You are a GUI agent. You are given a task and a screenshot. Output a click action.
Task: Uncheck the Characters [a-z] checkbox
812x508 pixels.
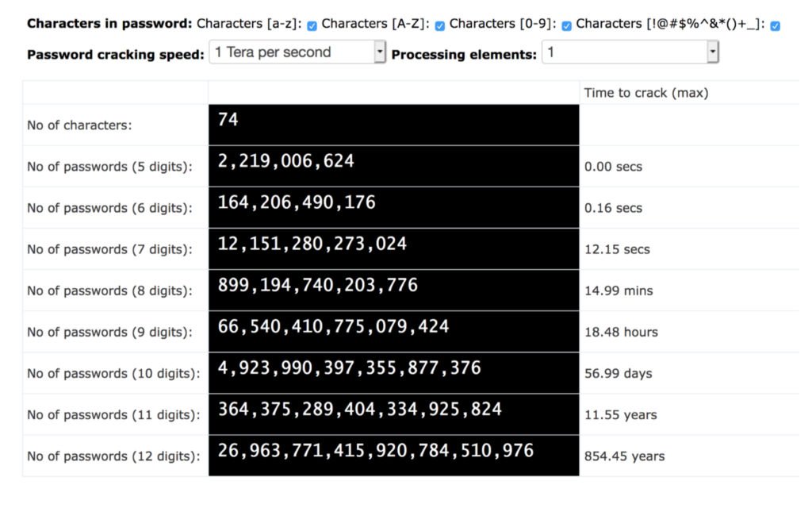[x=312, y=26]
